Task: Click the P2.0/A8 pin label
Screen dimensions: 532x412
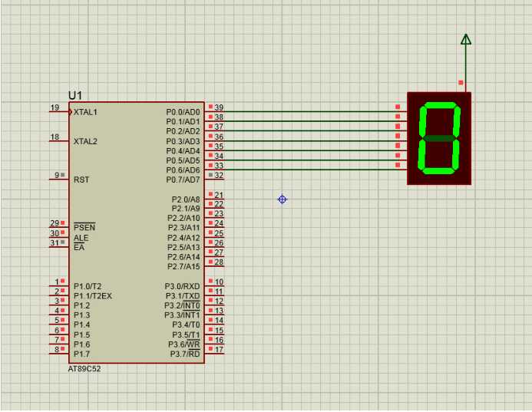Action: pyautogui.click(x=186, y=199)
